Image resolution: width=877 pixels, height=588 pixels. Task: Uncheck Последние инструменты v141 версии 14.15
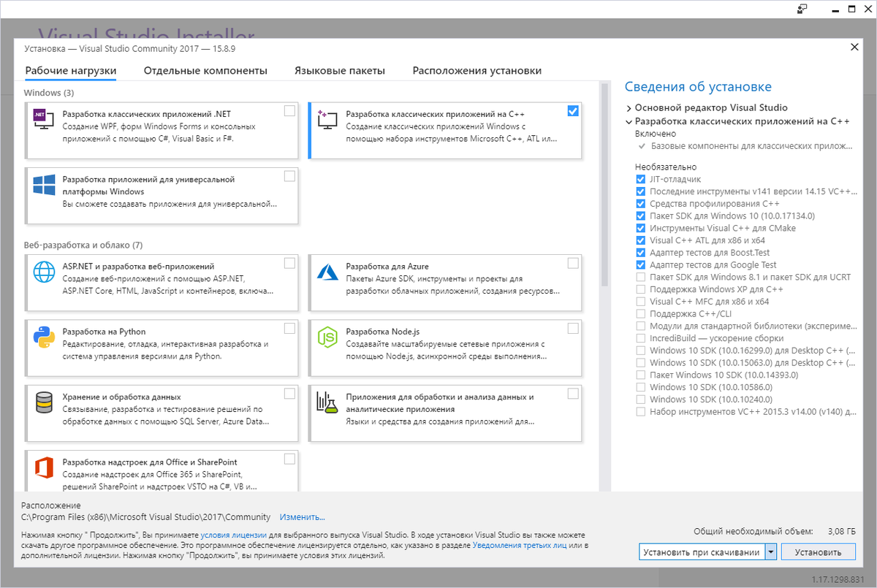click(641, 191)
